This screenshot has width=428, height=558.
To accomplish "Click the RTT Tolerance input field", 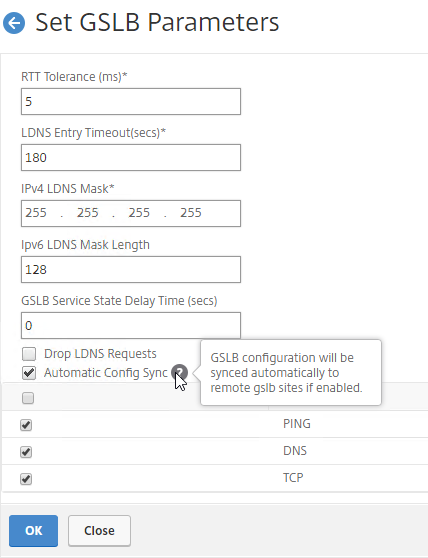I will (x=131, y=101).
